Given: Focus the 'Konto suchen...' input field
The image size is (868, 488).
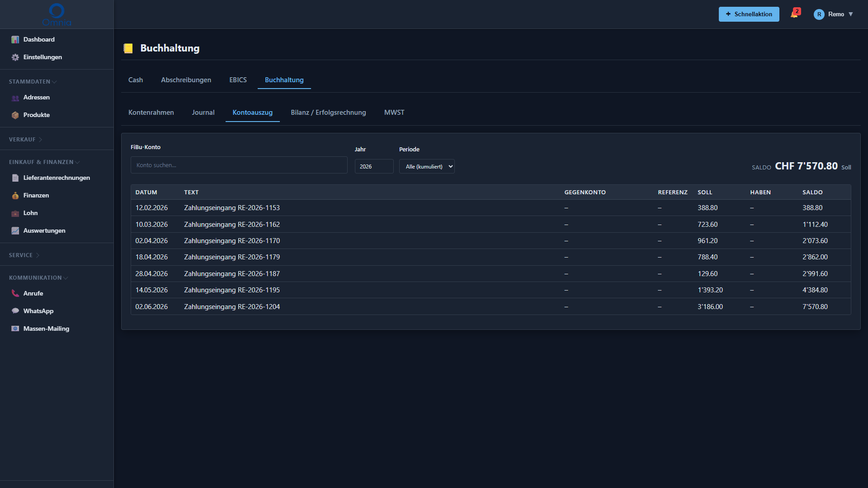Looking at the screenshot, I should [239, 165].
